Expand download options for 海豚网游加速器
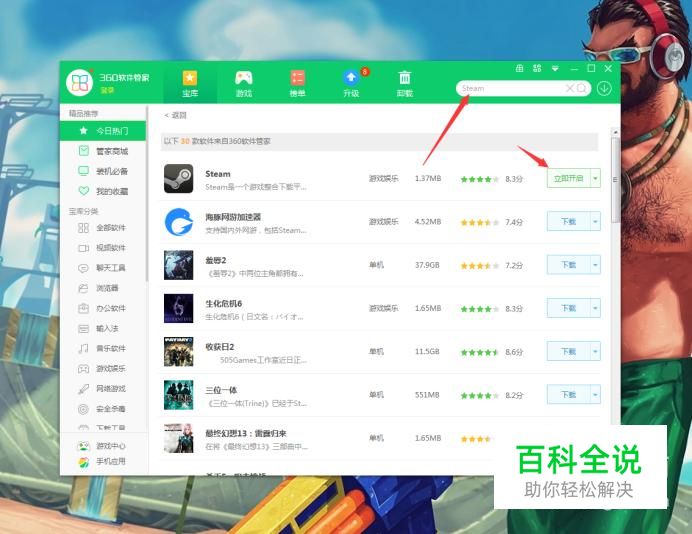 tap(595, 222)
